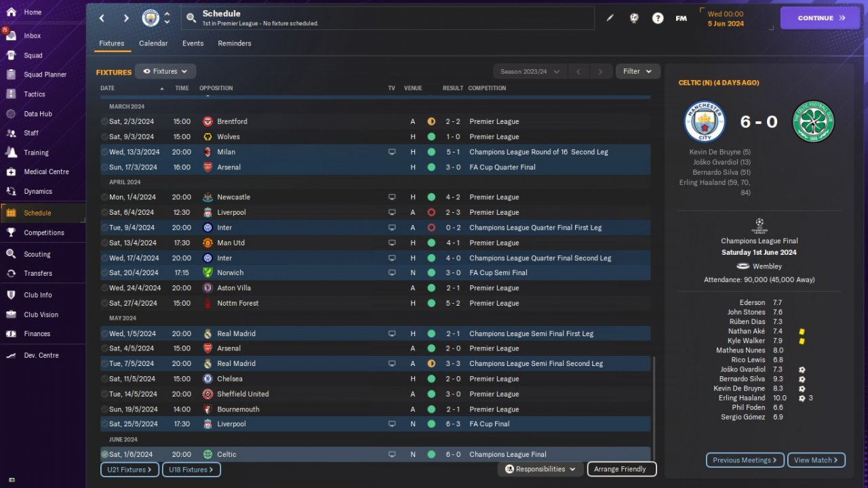Sort fixtures by the Date column
The width and height of the screenshot is (868, 488).
(x=108, y=88)
